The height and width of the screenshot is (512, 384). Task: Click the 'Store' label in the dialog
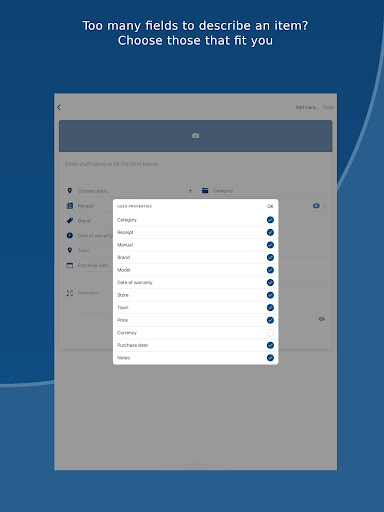pyautogui.click(x=123, y=295)
